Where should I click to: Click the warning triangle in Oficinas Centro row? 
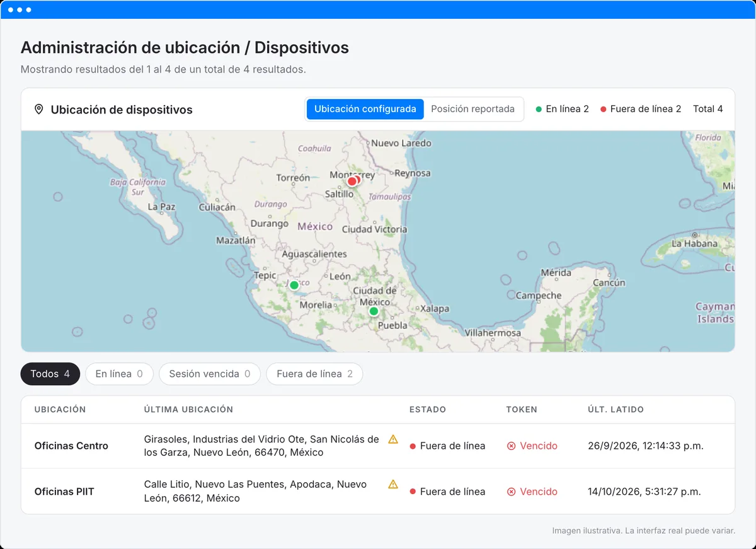pos(393,439)
